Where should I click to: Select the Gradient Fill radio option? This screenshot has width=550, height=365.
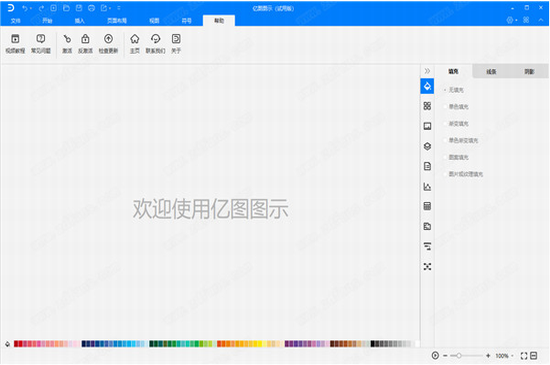456,123
